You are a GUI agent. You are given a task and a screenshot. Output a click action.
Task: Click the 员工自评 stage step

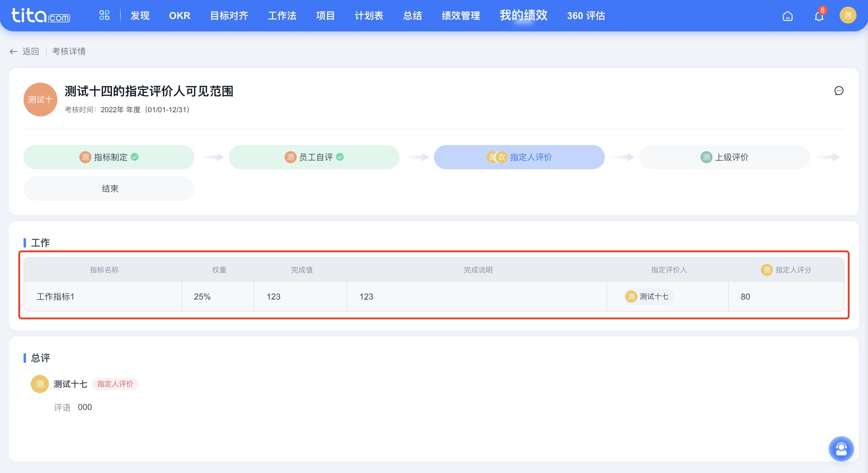click(x=314, y=157)
